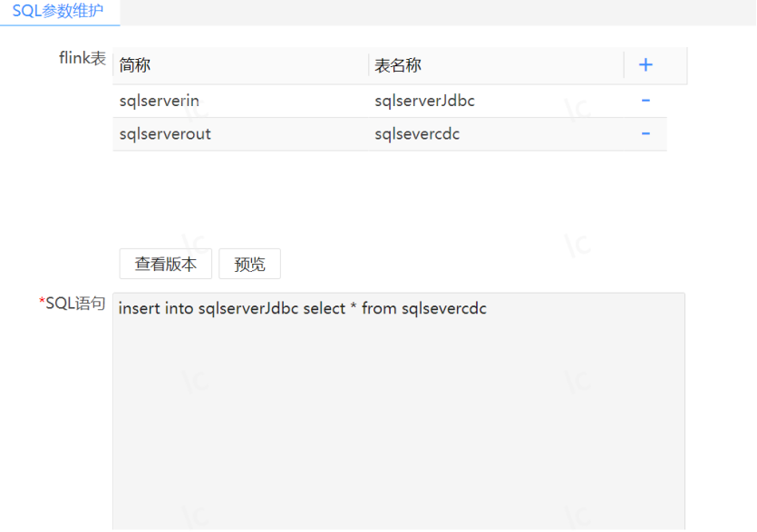Image resolution: width=757 pixels, height=532 pixels.
Task: Click the SQL语句 required field label
Action: (x=72, y=304)
